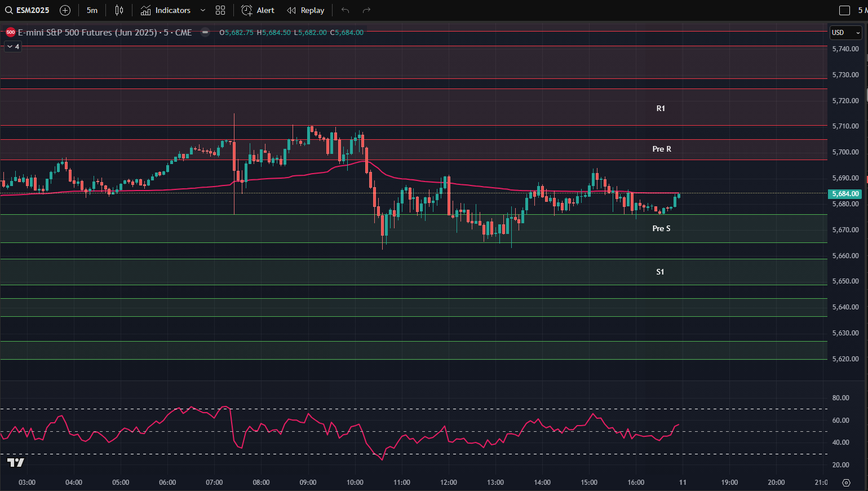Click the 03:00 time axis label
The image size is (868, 491).
[x=27, y=483]
